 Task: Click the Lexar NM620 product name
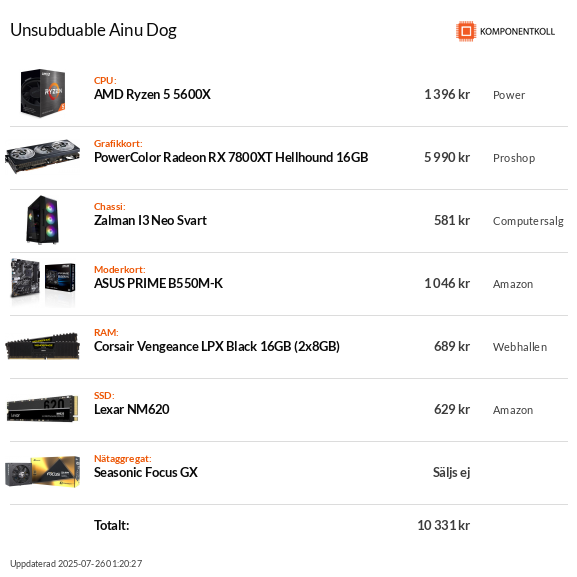[x=132, y=410]
